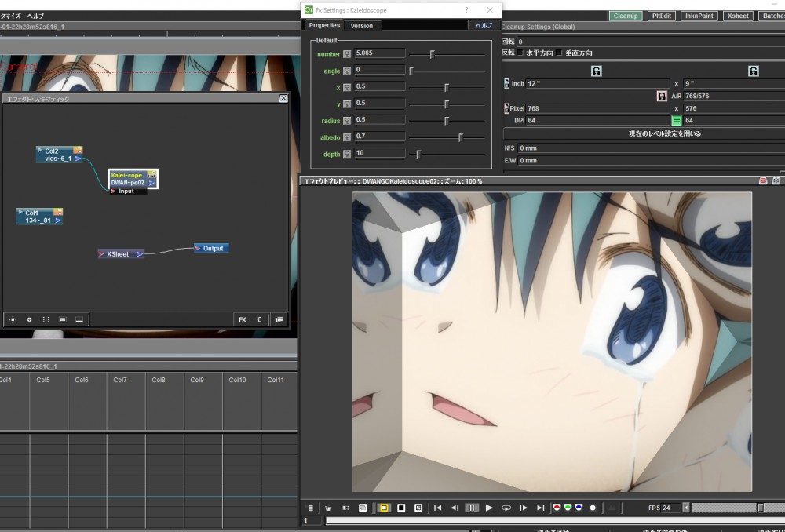785x532 pixels.
Task: Jump to the last frame in preview
Action: coord(541,508)
